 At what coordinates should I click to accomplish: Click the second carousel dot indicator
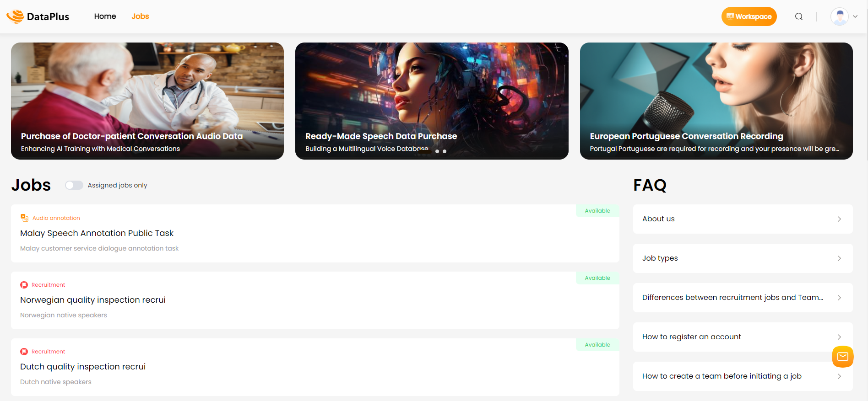pyautogui.click(x=445, y=151)
